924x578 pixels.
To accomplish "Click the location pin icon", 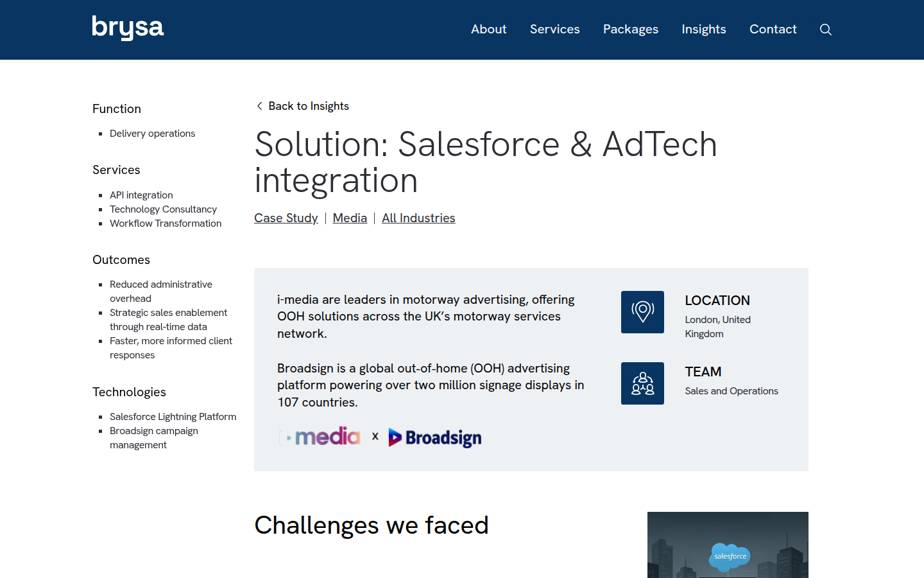I will pyautogui.click(x=642, y=312).
